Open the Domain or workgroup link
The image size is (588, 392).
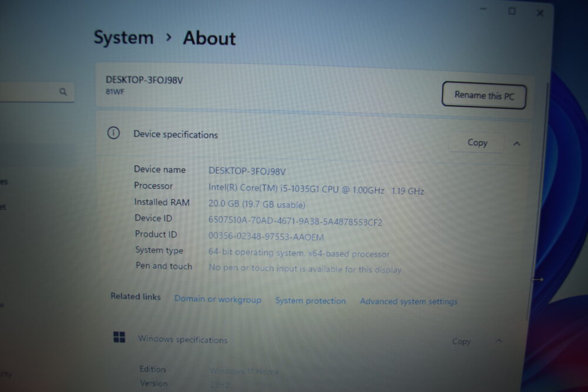[x=218, y=299]
